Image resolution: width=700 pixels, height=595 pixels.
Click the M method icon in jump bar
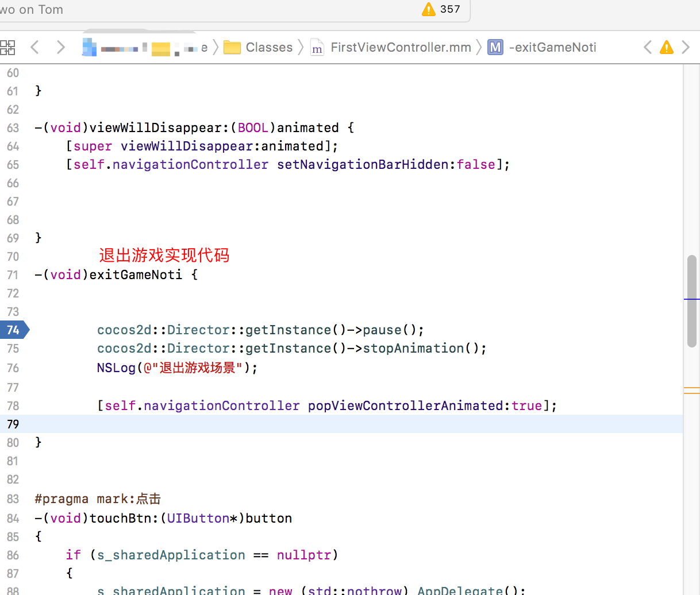[495, 47]
